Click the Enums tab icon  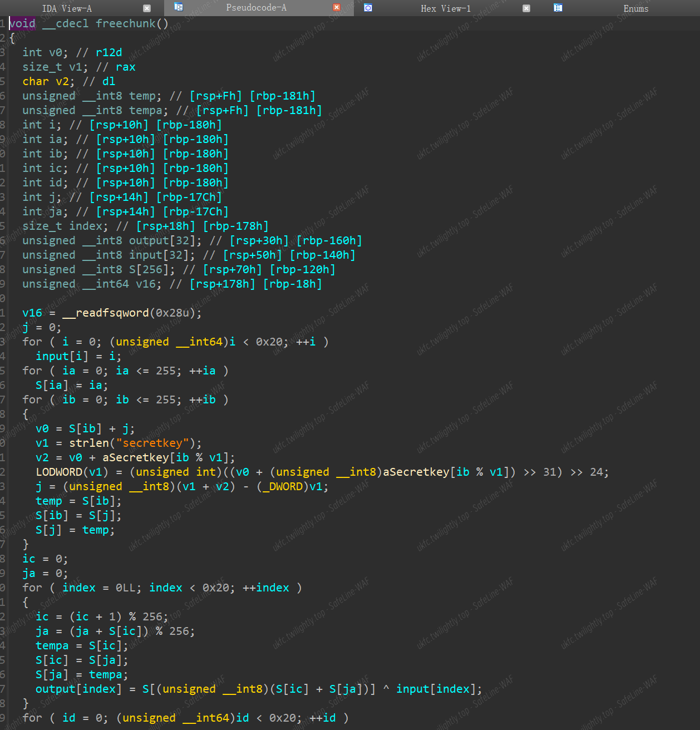558,8
